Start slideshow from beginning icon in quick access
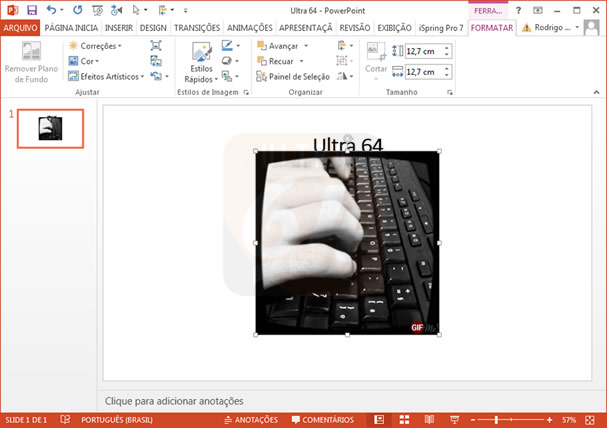This screenshot has height=428, width=607. click(x=97, y=10)
